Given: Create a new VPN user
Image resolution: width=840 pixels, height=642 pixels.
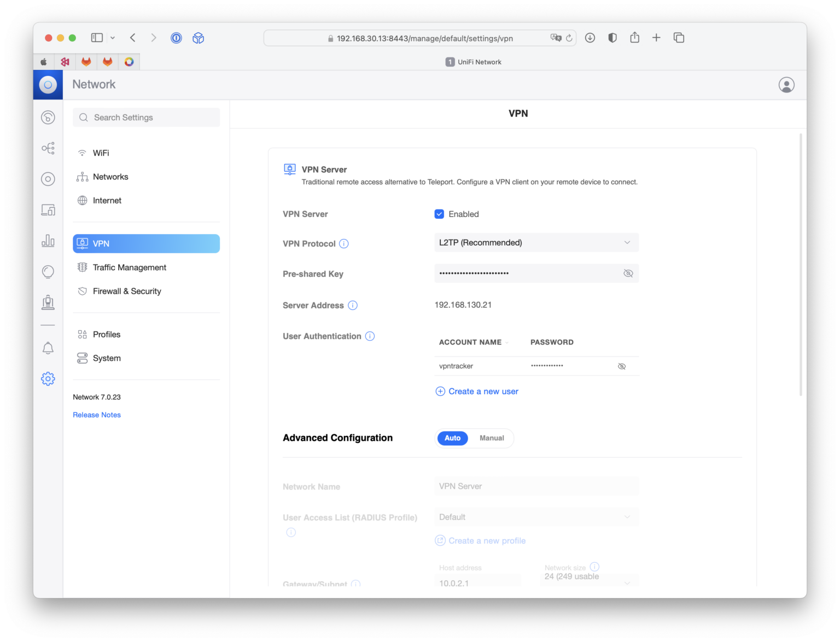Looking at the screenshot, I should coord(476,391).
